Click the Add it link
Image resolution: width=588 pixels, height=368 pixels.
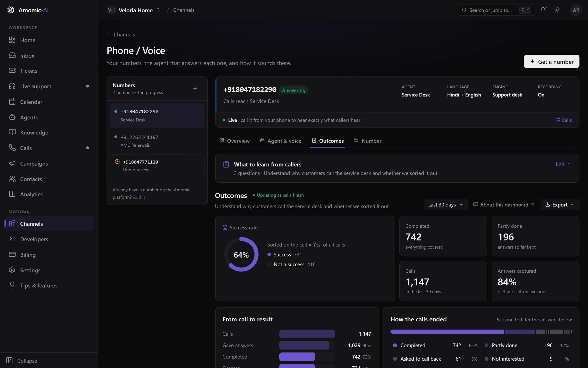(x=139, y=197)
